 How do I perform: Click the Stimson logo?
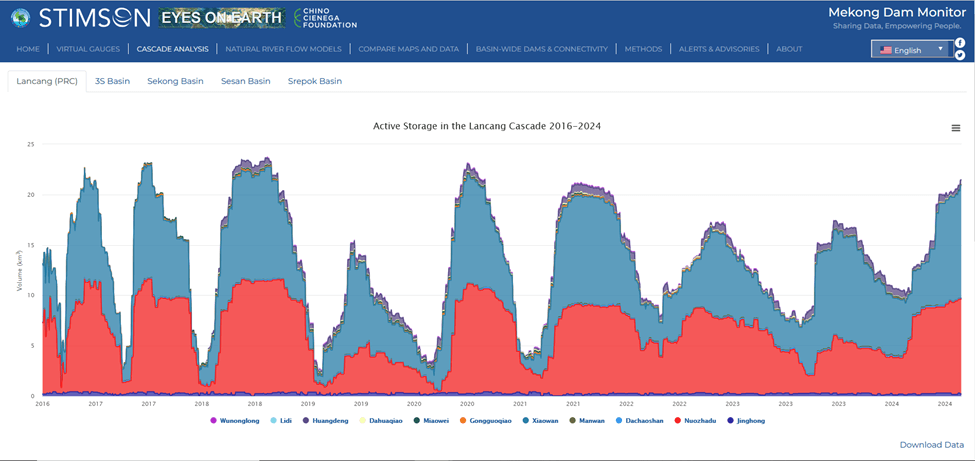94,18
